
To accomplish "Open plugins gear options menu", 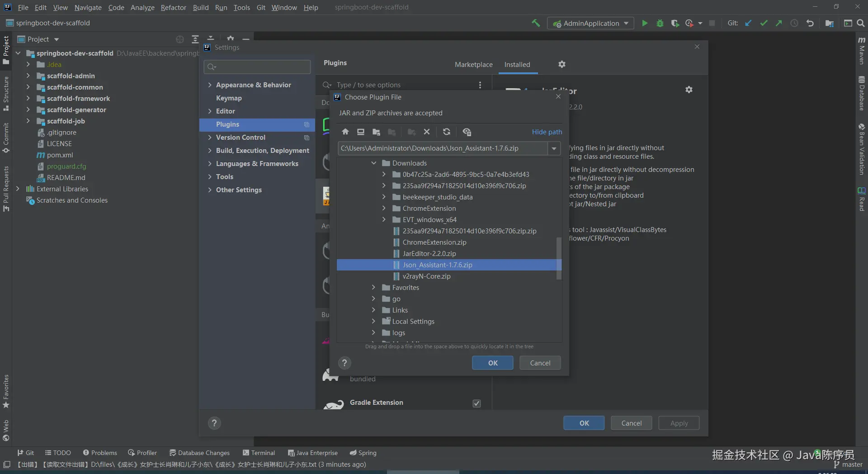I will click(562, 64).
